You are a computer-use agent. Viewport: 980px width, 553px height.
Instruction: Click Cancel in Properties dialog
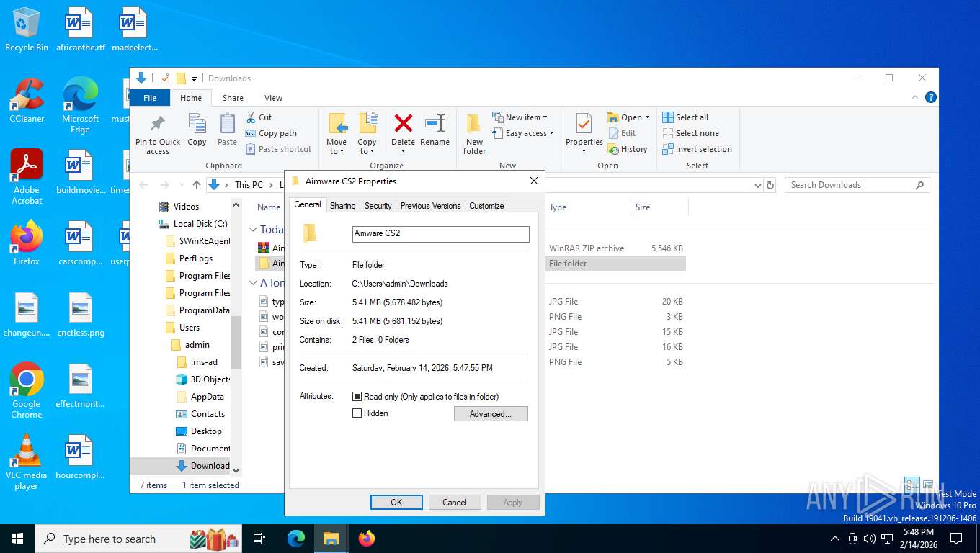[x=455, y=503]
